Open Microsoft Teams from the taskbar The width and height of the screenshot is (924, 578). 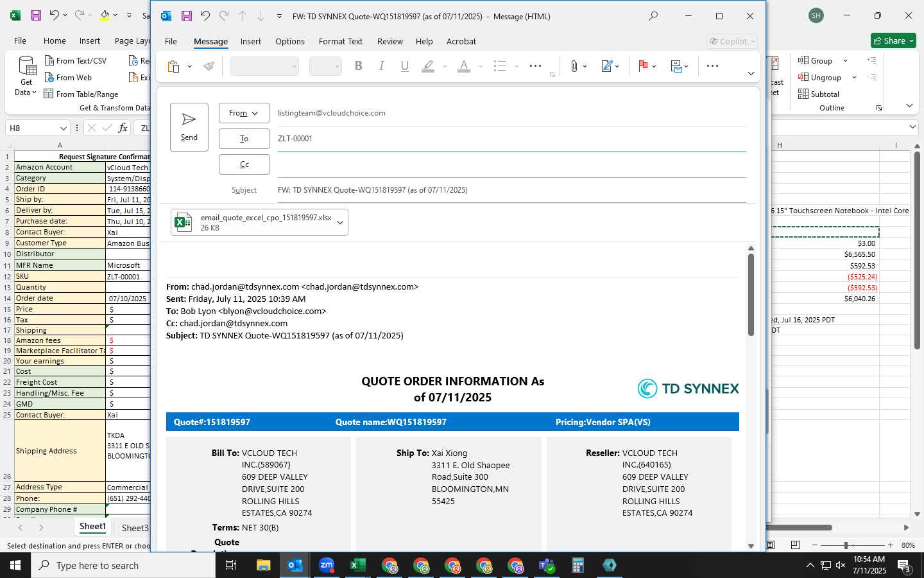547,565
